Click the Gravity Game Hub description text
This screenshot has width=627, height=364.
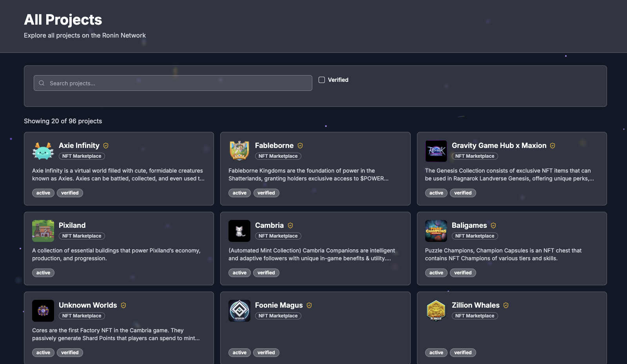pos(509,175)
